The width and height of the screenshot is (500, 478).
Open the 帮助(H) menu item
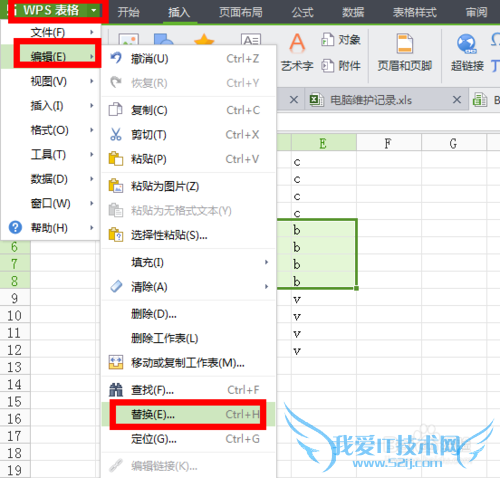pos(50,228)
